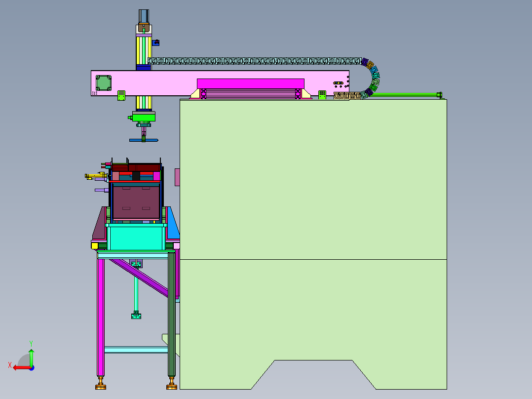The height and width of the screenshot is (399, 532).
Task: Click the orange leveling foot under the green leg
Action: click(172, 383)
